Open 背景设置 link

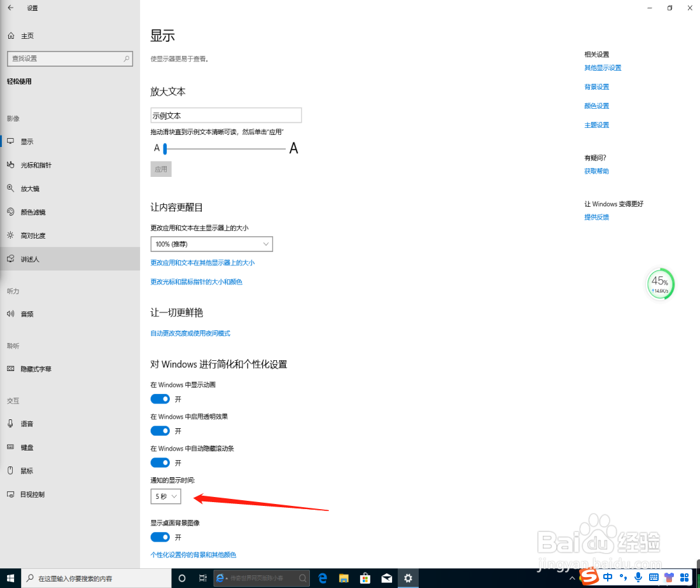596,87
